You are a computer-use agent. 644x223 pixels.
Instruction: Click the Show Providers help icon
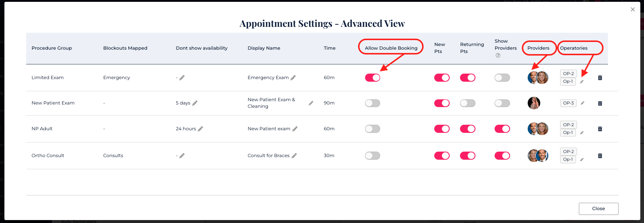498,56
